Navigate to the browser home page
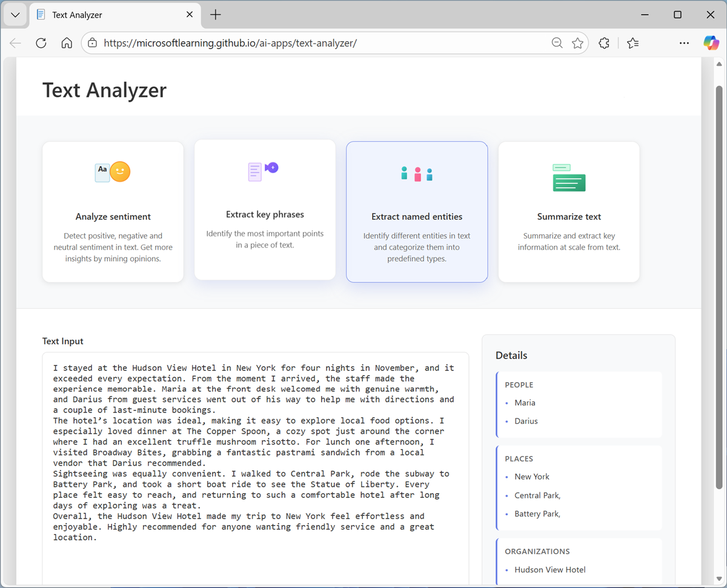The width and height of the screenshot is (727, 588). click(67, 42)
